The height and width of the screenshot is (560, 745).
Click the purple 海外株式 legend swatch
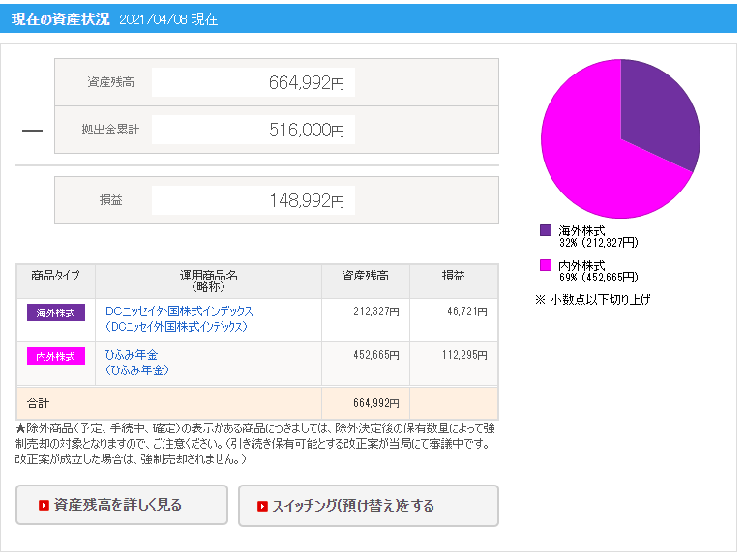pos(546,230)
